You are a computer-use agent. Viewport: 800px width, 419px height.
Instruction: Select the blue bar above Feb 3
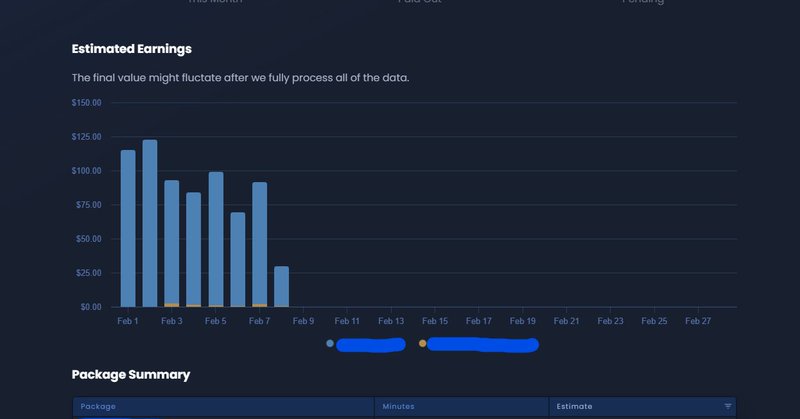(172, 242)
